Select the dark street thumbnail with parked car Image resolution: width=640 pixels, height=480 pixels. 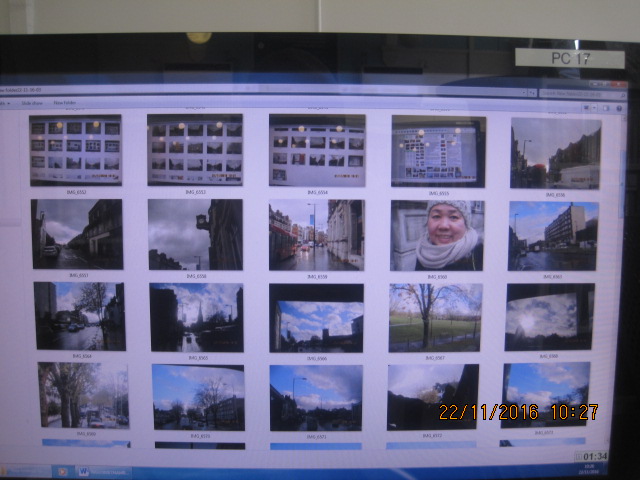[x=77, y=234]
